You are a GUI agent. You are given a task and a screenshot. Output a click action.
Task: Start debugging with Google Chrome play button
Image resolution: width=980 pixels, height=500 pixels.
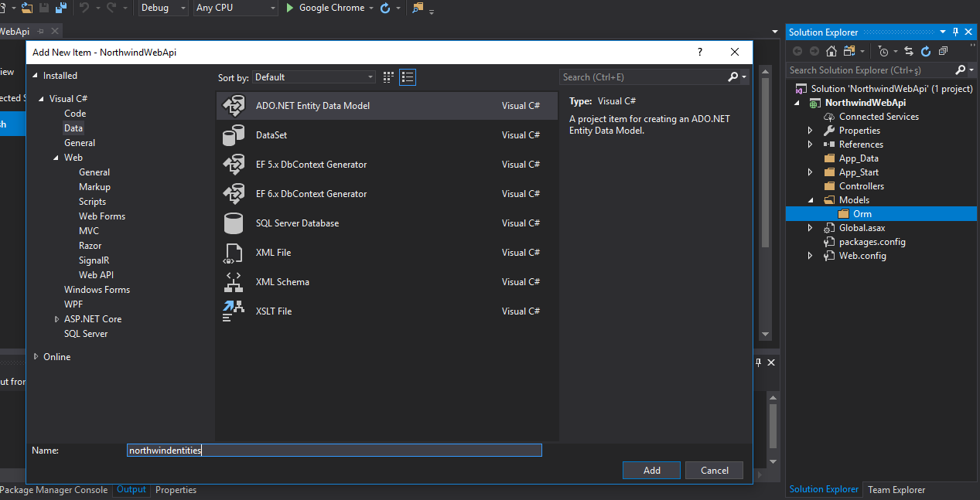pyautogui.click(x=290, y=8)
